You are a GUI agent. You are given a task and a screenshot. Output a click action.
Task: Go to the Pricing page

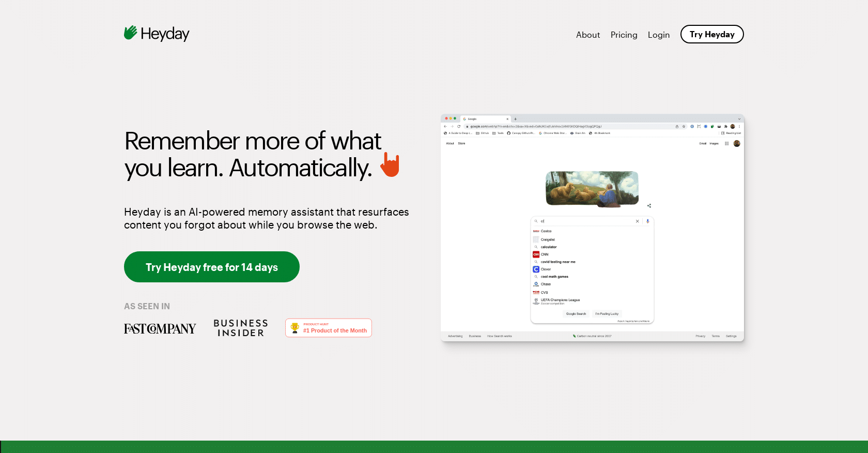click(624, 35)
